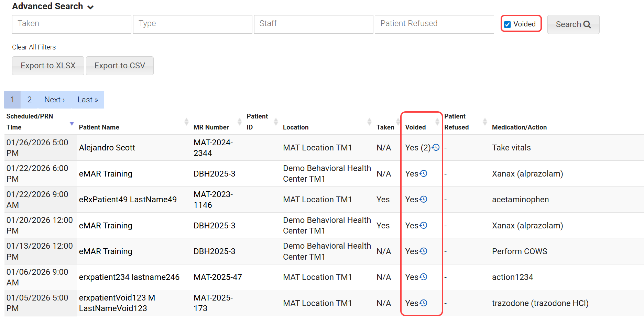Click void history icon on 01/22/2026 6:00 PM row
The width and height of the screenshot is (644, 317).
(424, 173)
